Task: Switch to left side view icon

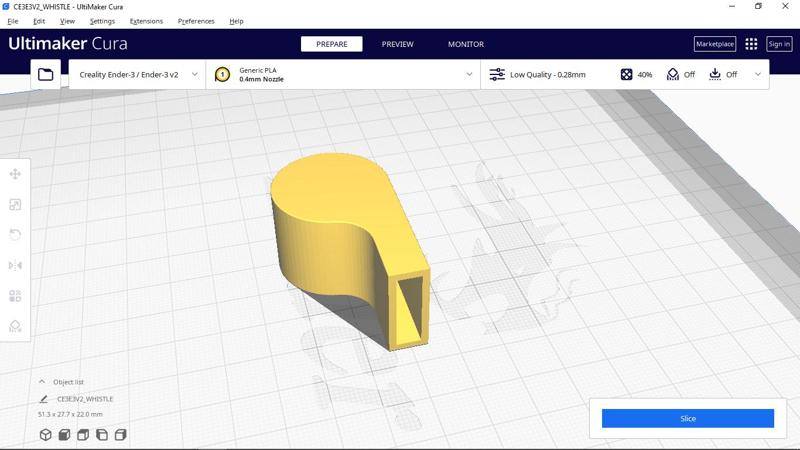Action: 102,435
